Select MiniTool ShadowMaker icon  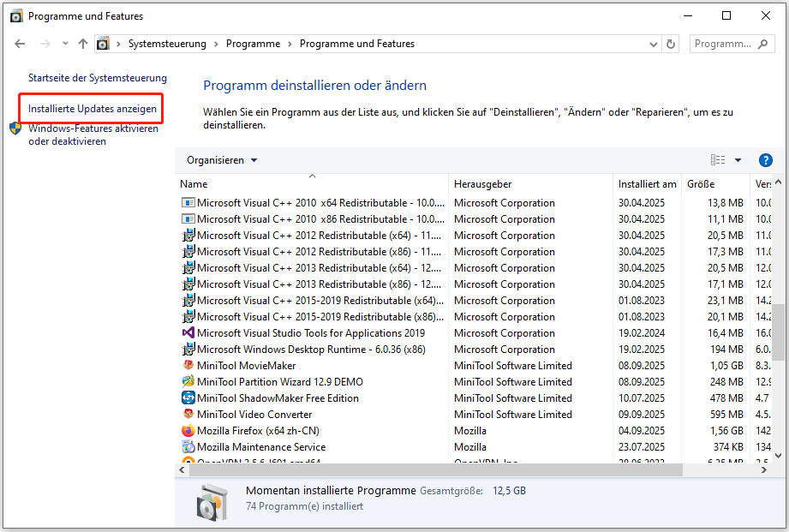[188, 398]
